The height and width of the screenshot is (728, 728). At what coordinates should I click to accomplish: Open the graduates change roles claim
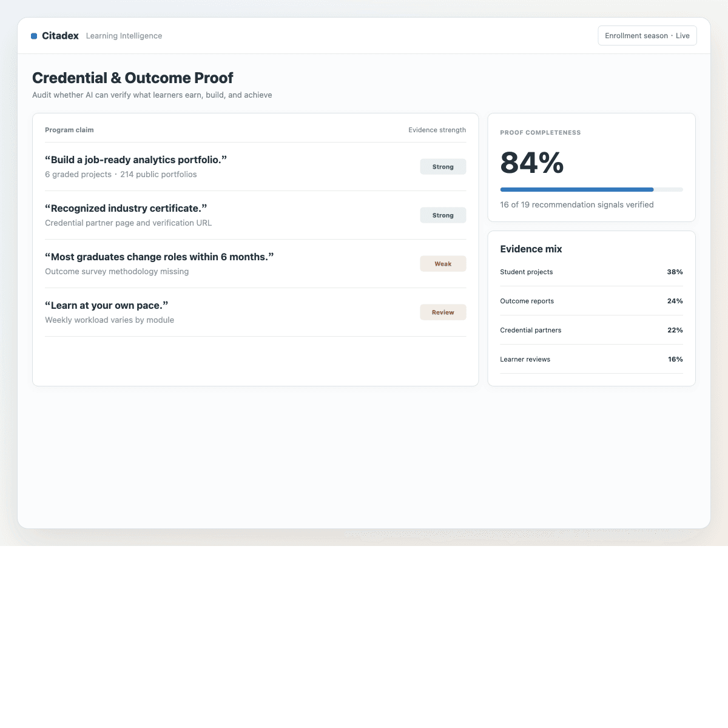[255, 264]
